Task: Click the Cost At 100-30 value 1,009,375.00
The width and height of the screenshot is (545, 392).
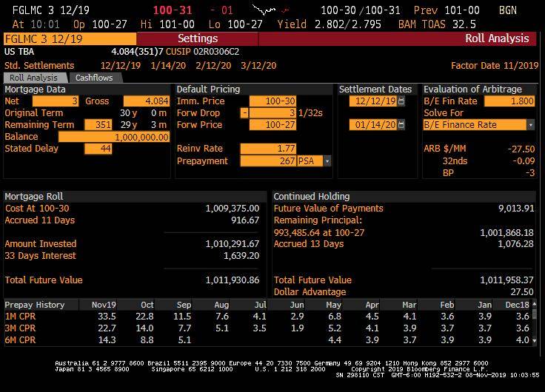Action: [x=233, y=209]
